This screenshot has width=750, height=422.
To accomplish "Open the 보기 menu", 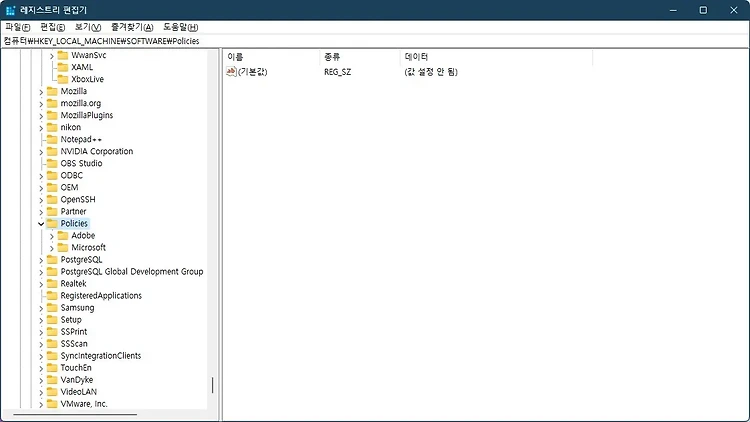I will tap(88, 27).
